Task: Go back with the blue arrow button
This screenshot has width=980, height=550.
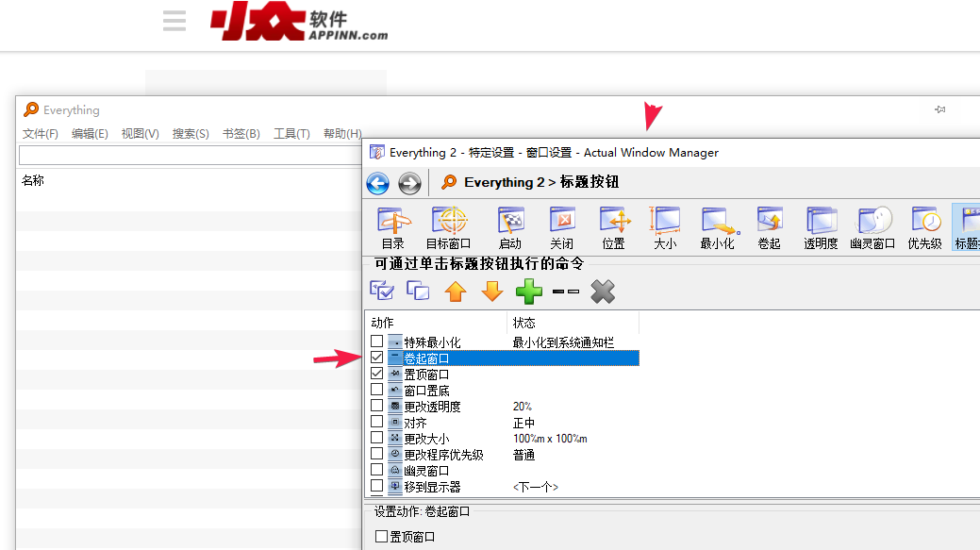Action: pyautogui.click(x=377, y=183)
